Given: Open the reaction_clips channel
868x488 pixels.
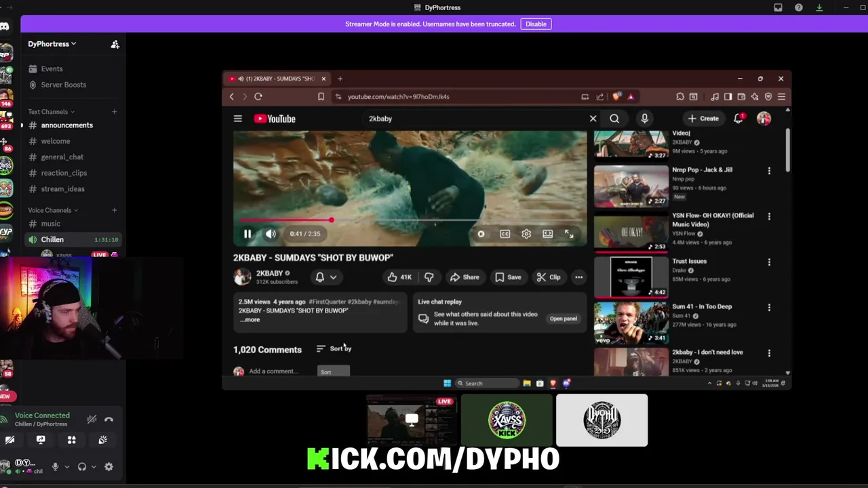Looking at the screenshot, I should coord(64,173).
